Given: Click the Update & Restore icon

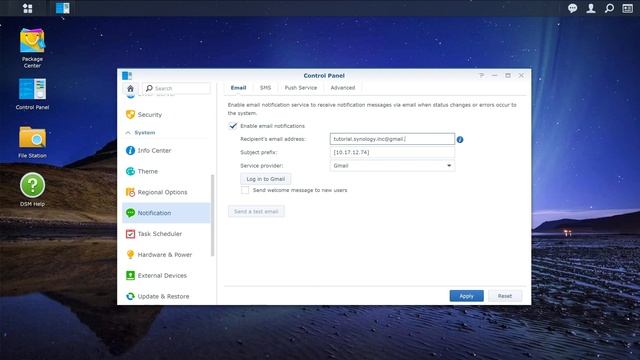Looking at the screenshot, I should pos(130,296).
